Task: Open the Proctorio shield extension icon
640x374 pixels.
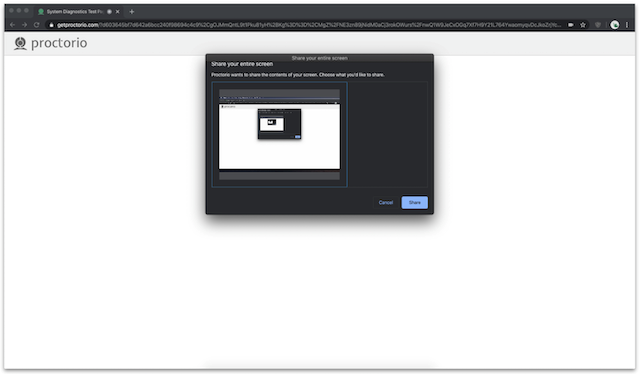Action: coord(598,25)
